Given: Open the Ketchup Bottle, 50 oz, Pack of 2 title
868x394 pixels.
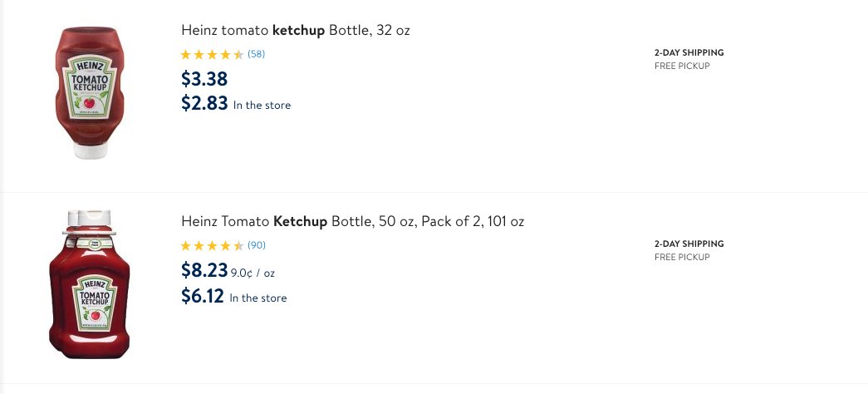Looking at the screenshot, I should 353,222.
